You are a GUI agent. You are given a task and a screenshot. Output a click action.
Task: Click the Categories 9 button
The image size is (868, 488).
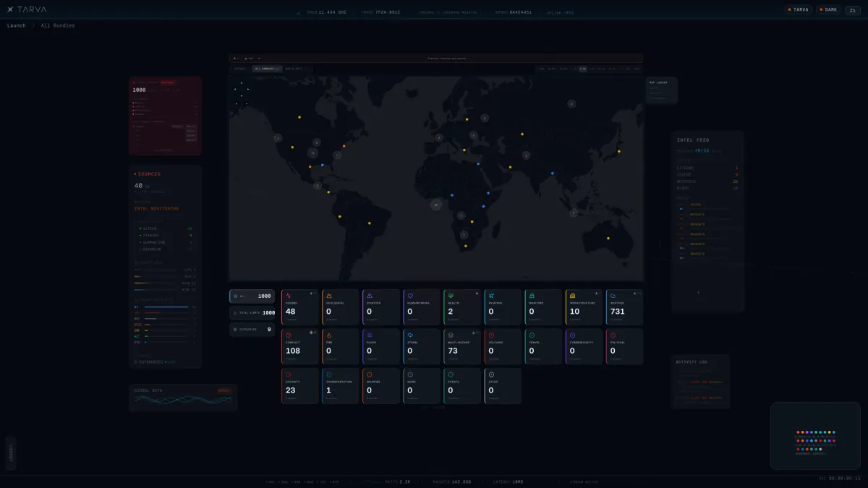(252, 329)
